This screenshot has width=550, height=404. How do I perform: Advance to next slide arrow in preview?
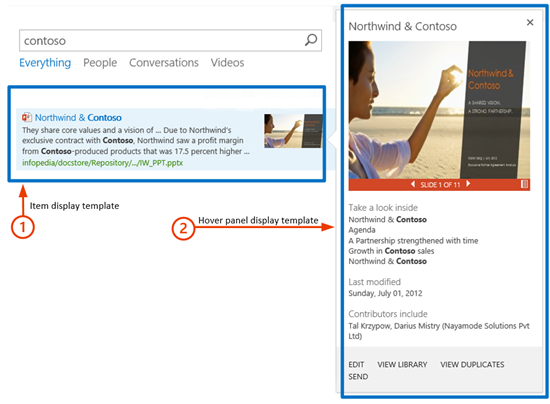click(468, 184)
